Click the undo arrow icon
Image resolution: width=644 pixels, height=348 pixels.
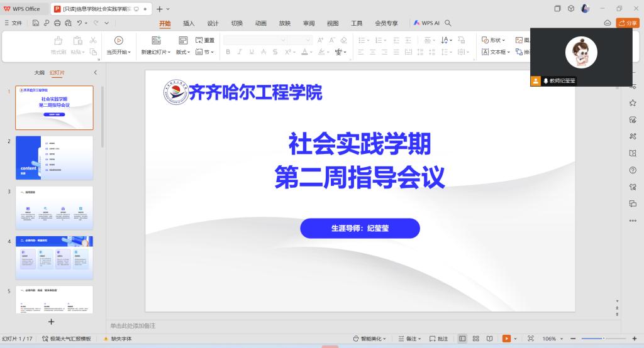point(80,23)
